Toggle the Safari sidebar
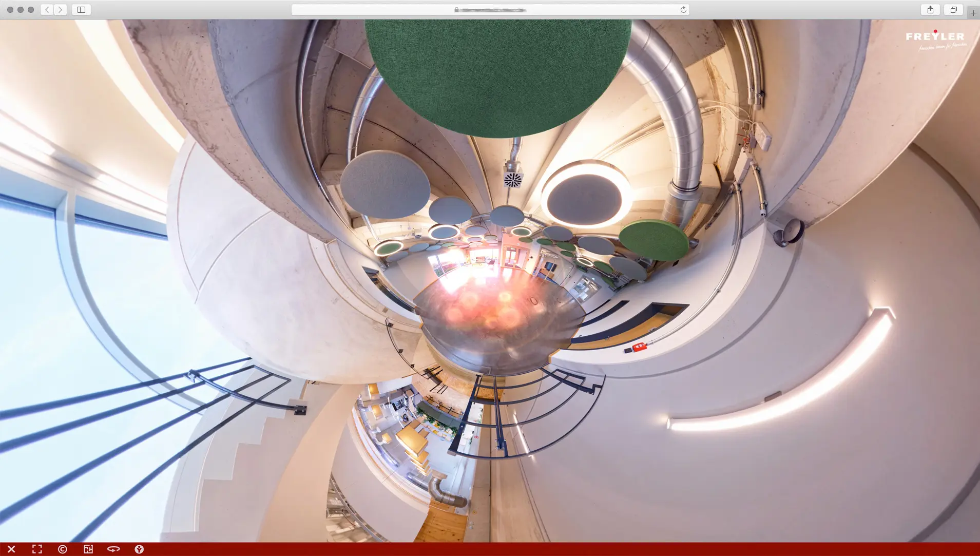This screenshot has width=980, height=556. pyautogui.click(x=81, y=10)
